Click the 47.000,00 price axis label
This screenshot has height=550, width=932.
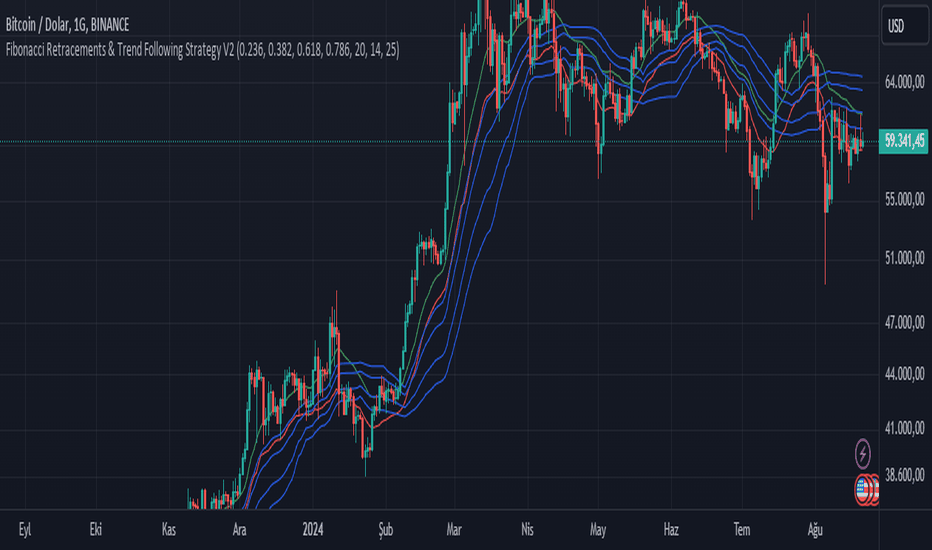[905, 322]
